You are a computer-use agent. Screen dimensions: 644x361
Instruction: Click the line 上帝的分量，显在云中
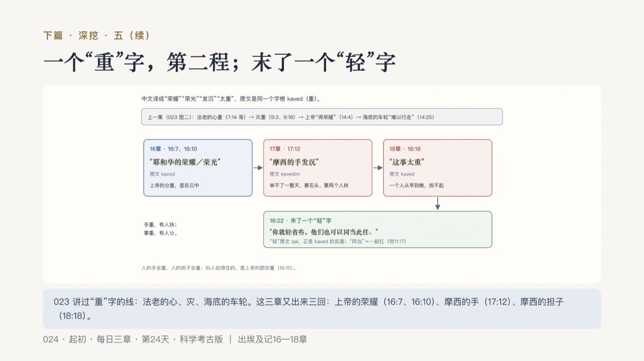tap(174, 186)
